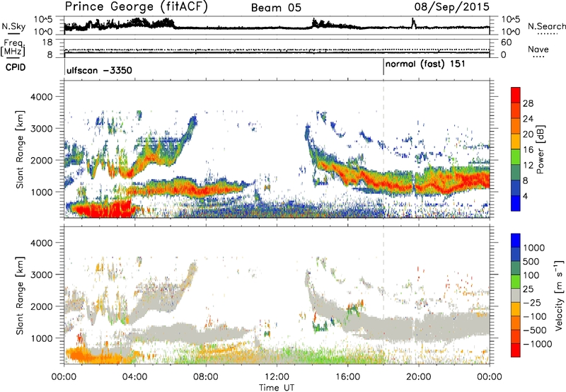Screen dimensions: 566x392
Task: Click the 'Prince George (fitACF)' title
Action: pos(137,7)
